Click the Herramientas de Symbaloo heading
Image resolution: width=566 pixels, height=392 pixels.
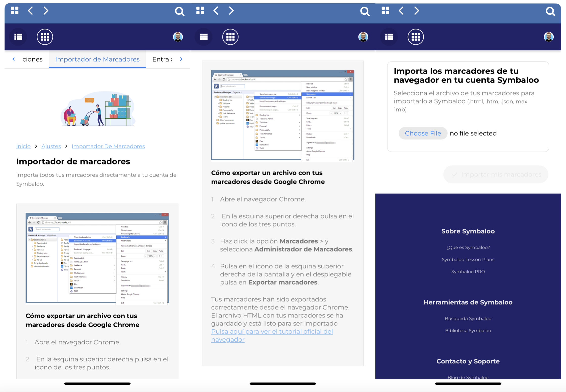click(468, 302)
